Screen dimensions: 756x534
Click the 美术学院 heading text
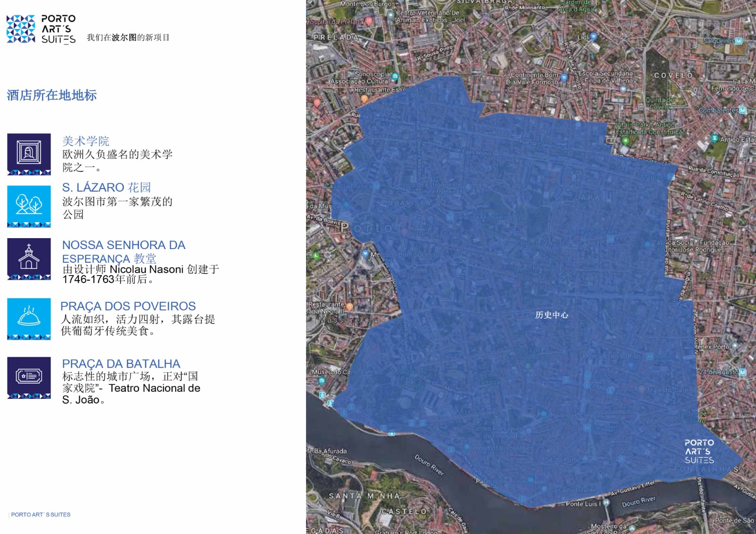click(x=86, y=141)
